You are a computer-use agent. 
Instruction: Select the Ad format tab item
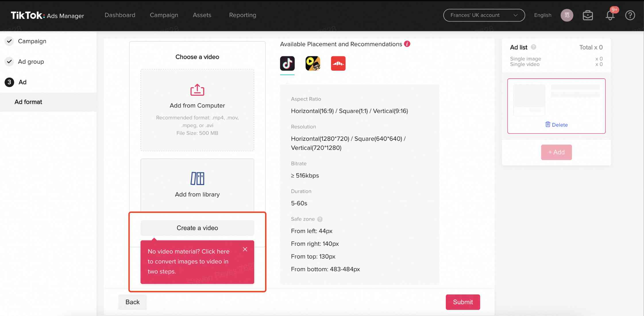[x=28, y=101]
